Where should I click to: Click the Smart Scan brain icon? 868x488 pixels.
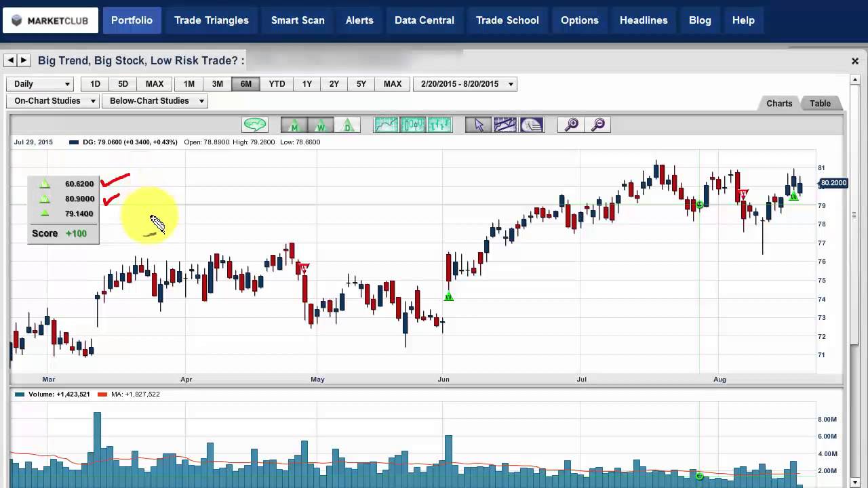[255, 125]
